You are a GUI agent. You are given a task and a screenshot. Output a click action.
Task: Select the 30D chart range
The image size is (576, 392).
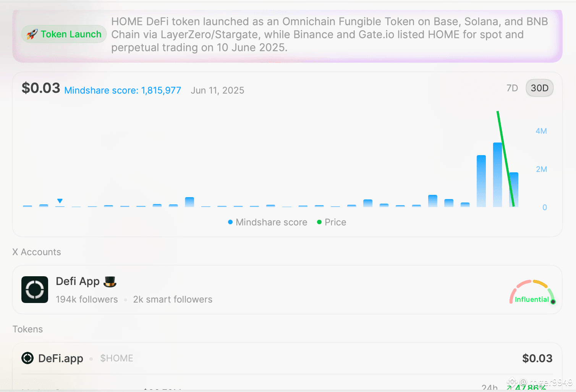click(539, 88)
